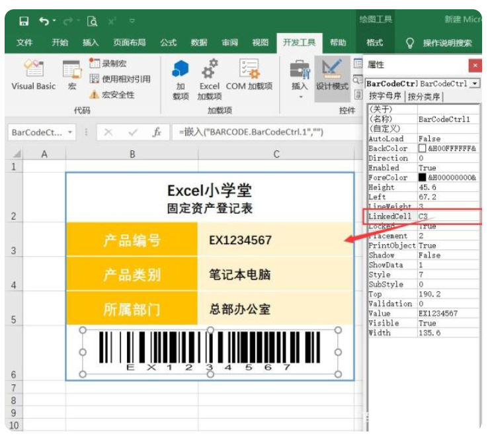This screenshot has width=490, height=448.
Task: Click the Width property value 135.6
Action: pyautogui.click(x=448, y=333)
